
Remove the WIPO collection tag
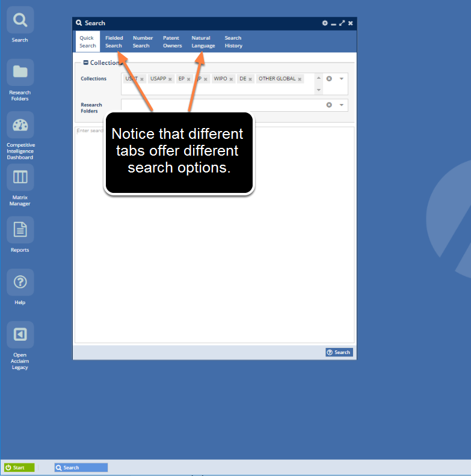[231, 79]
